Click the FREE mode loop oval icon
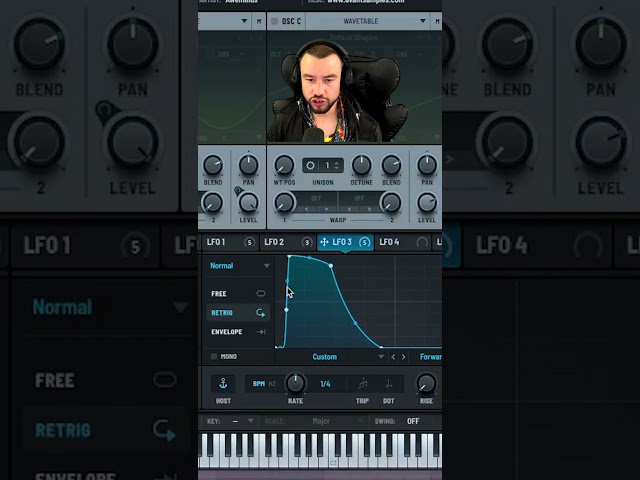 (x=260, y=293)
